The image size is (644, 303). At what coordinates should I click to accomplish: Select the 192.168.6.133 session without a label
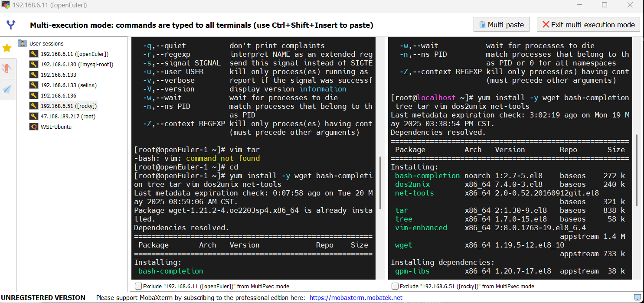click(x=59, y=75)
